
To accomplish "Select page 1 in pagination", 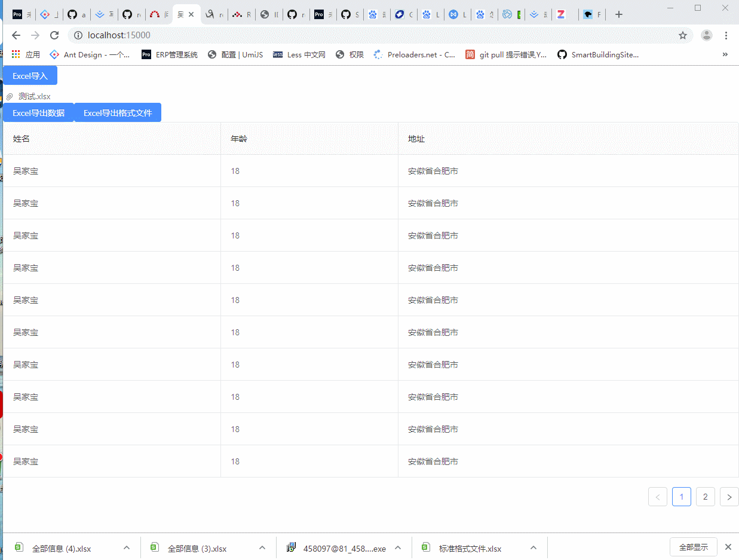I will pyautogui.click(x=682, y=497).
